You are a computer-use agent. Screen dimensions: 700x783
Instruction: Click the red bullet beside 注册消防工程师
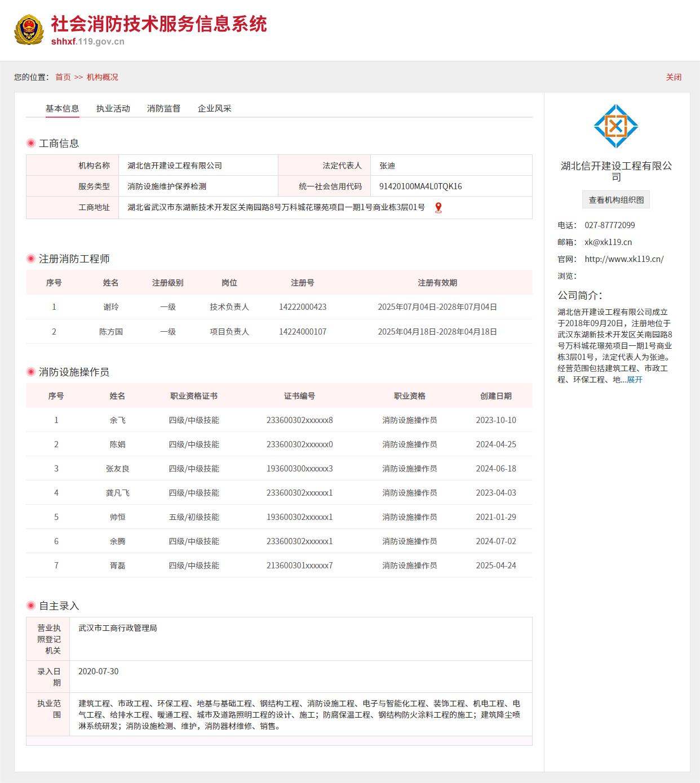pyautogui.click(x=31, y=259)
